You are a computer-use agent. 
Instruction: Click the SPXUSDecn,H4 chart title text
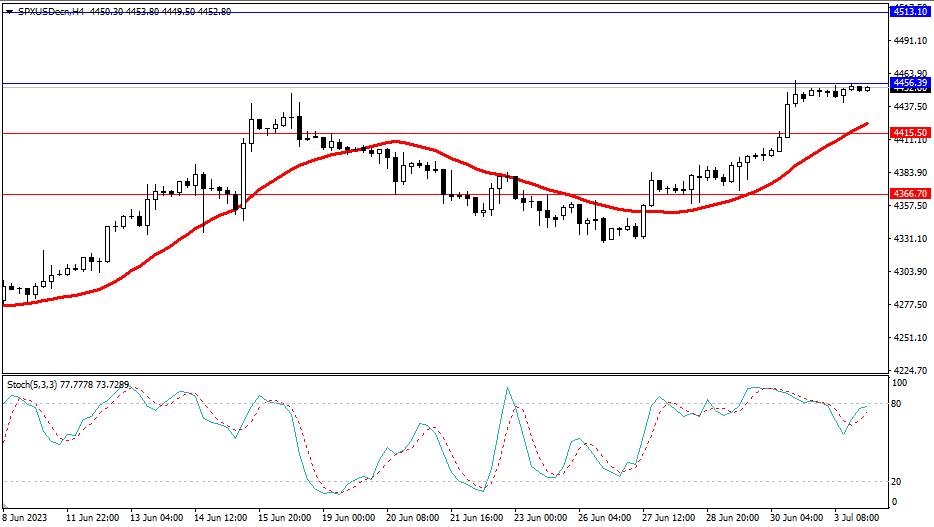[48, 12]
